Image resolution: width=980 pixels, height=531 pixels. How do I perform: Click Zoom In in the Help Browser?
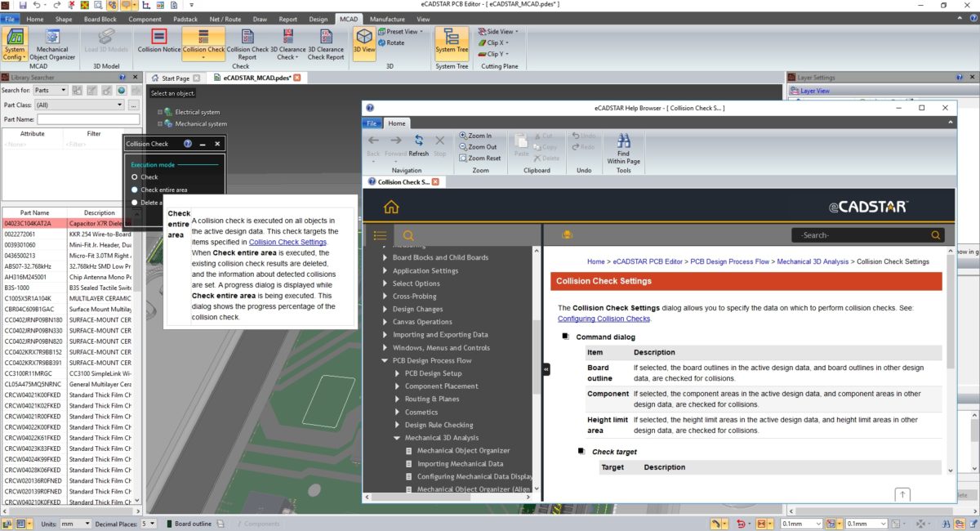[x=475, y=136]
